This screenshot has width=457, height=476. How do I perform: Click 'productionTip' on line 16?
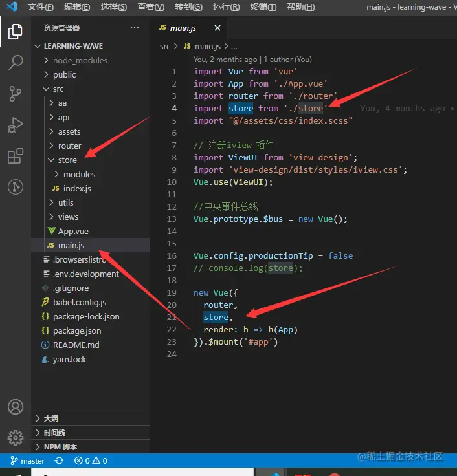pos(280,256)
